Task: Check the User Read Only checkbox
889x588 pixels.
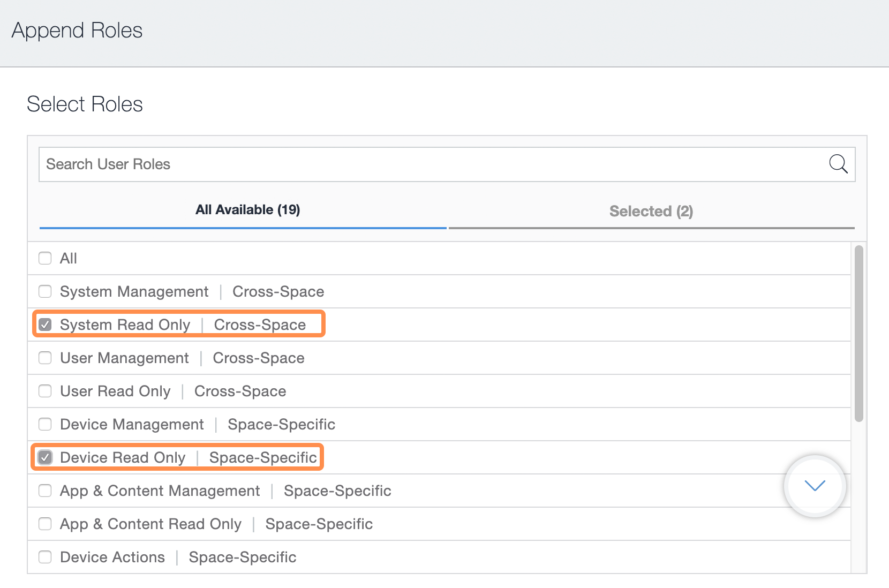Action: tap(44, 391)
